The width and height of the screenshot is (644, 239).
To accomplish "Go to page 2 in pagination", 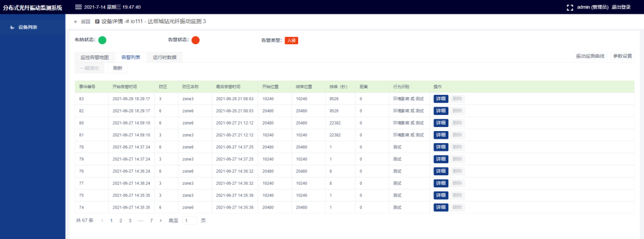I will point(120,221).
